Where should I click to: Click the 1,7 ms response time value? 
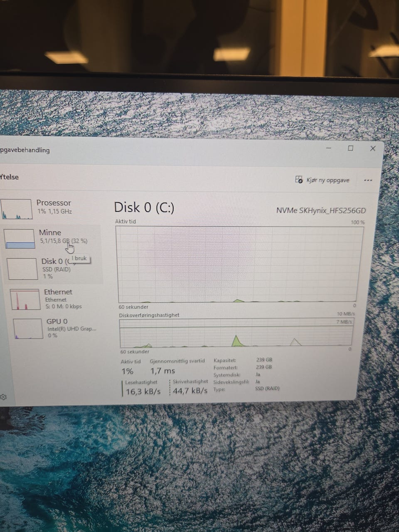[x=163, y=371]
